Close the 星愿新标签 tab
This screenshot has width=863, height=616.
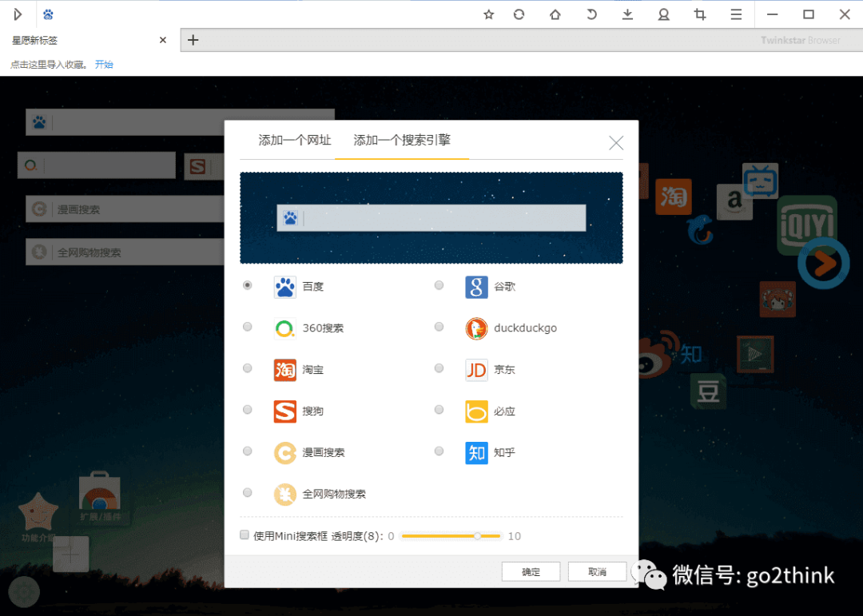[x=163, y=40]
